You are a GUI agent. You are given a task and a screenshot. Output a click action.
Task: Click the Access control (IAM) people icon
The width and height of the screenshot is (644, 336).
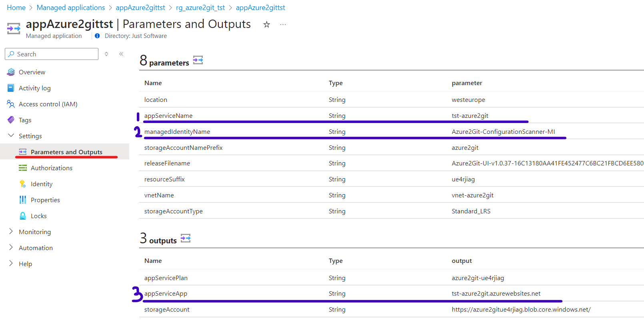[x=11, y=104]
